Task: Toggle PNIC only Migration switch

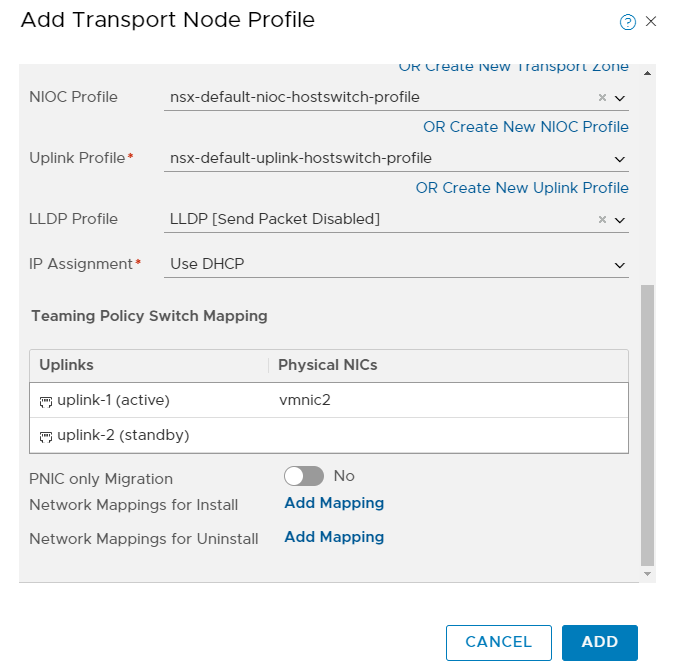Action: pyautogui.click(x=304, y=477)
